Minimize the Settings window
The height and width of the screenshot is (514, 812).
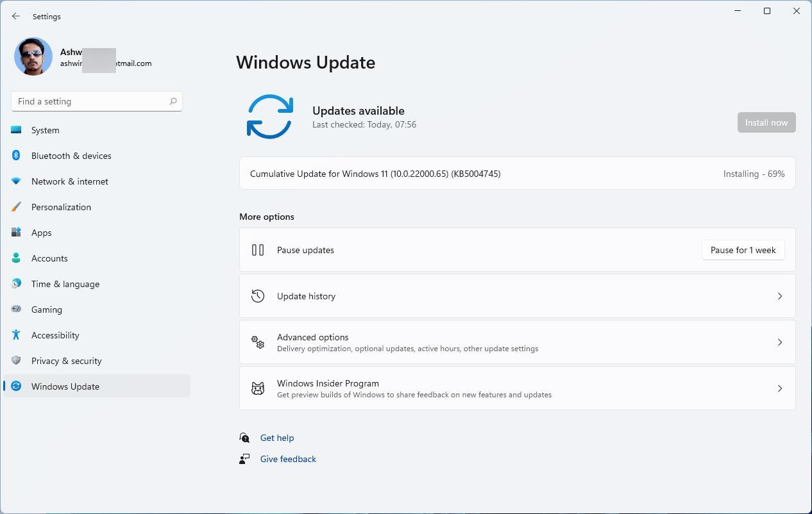click(x=738, y=11)
